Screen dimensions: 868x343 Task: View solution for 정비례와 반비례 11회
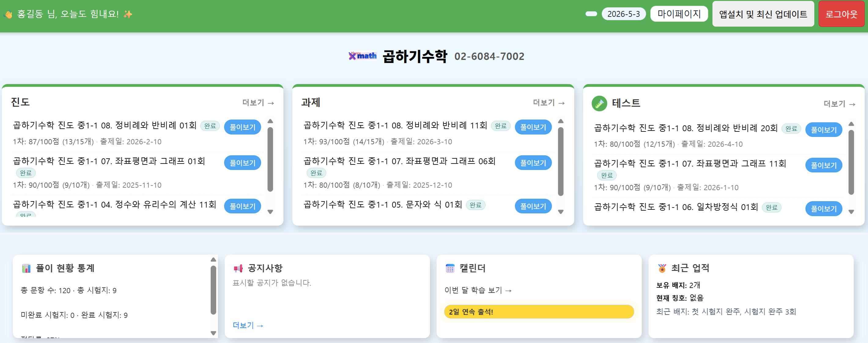533,127
